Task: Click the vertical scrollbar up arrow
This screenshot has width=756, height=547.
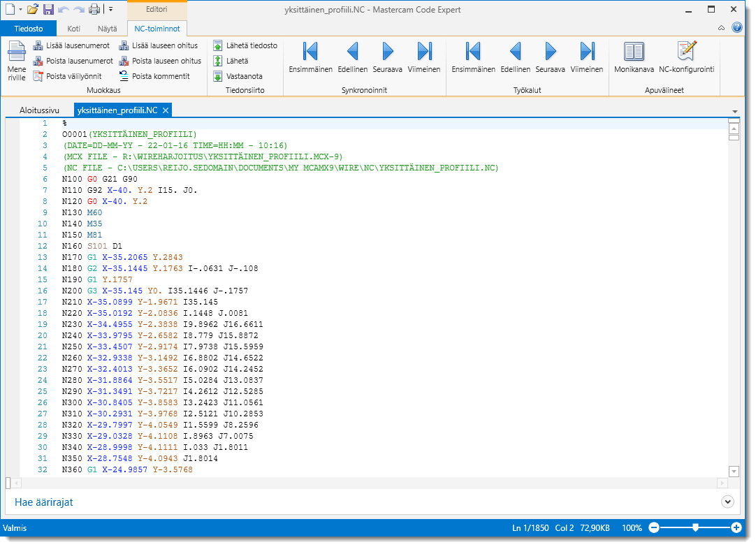Action: coord(734,129)
